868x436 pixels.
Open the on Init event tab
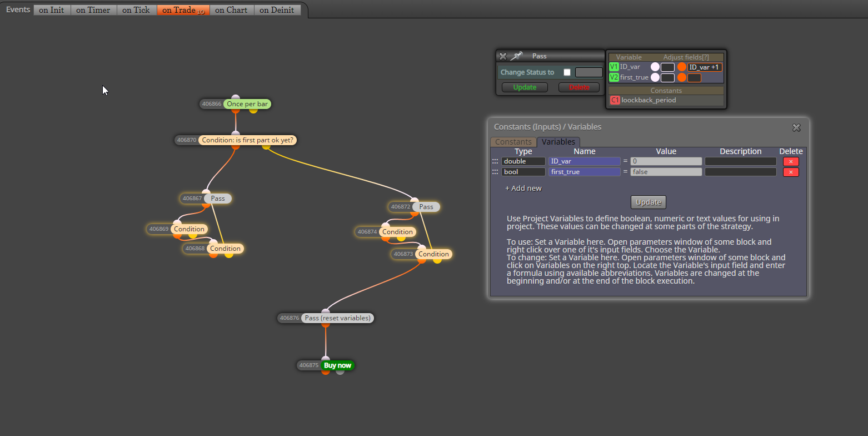click(x=52, y=10)
